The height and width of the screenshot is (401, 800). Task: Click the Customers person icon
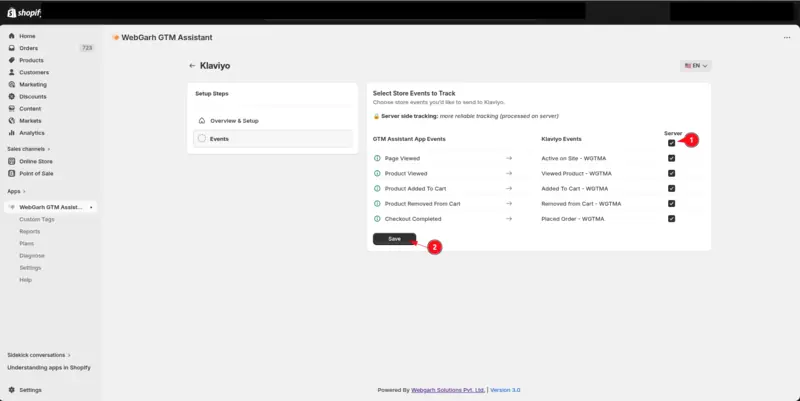pos(12,72)
